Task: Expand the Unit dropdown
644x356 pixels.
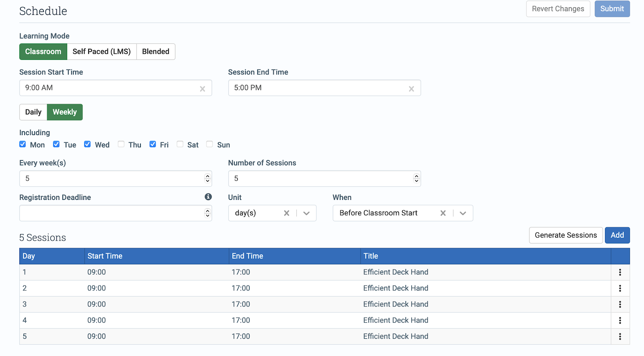Action: pos(307,213)
